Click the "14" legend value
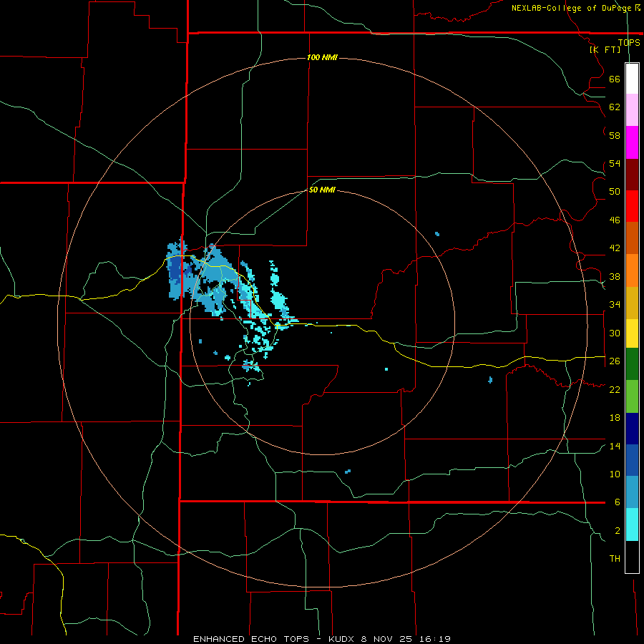 click(615, 446)
